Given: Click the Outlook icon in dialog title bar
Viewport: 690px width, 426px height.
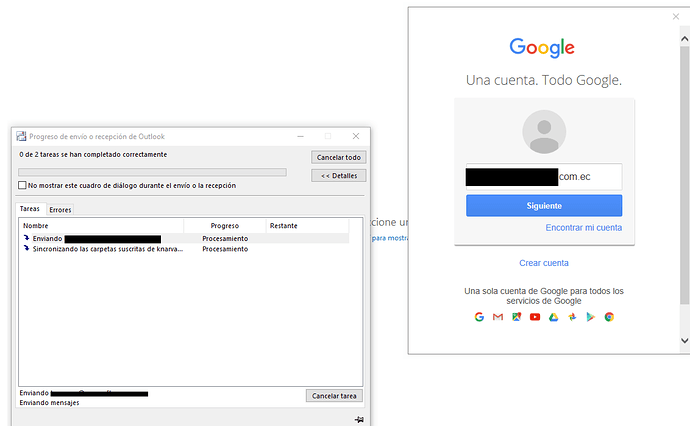Looking at the screenshot, I should (21, 136).
